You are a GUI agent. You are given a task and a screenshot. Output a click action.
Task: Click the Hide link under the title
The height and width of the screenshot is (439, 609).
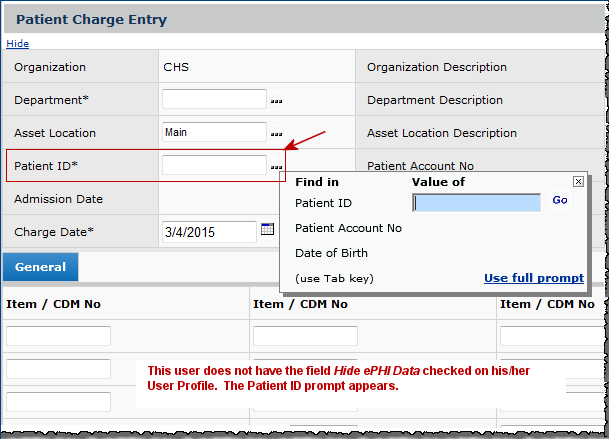point(18,44)
